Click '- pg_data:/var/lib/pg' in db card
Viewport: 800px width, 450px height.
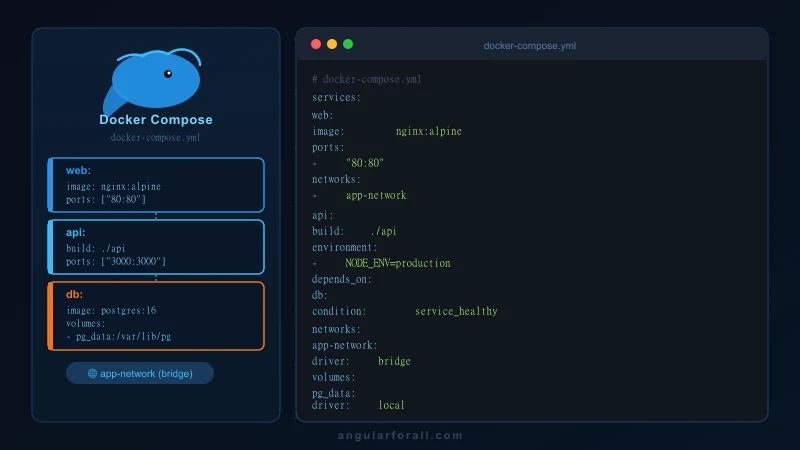pos(118,336)
